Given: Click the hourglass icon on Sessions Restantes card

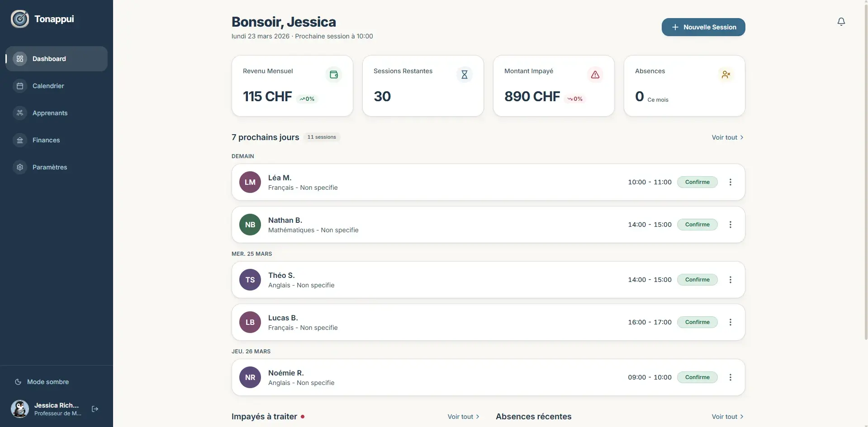Looking at the screenshot, I should (x=465, y=74).
